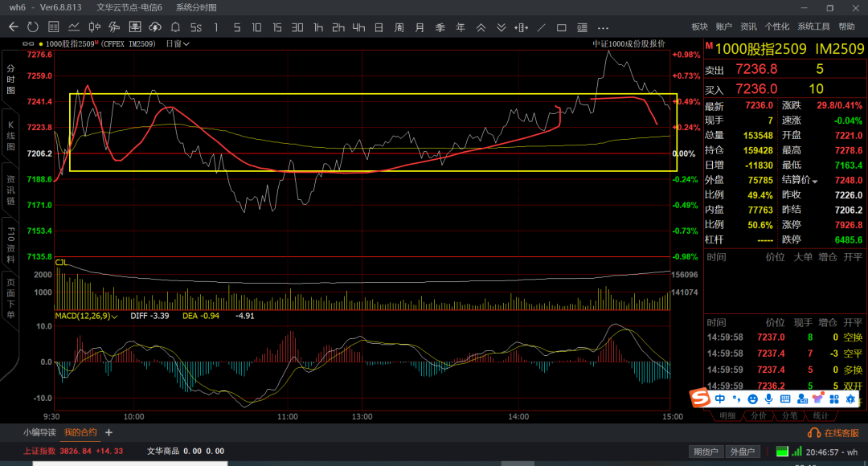Switch to the 统计 tab
Viewport: 868px width, 466px height.
pos(821,415)
